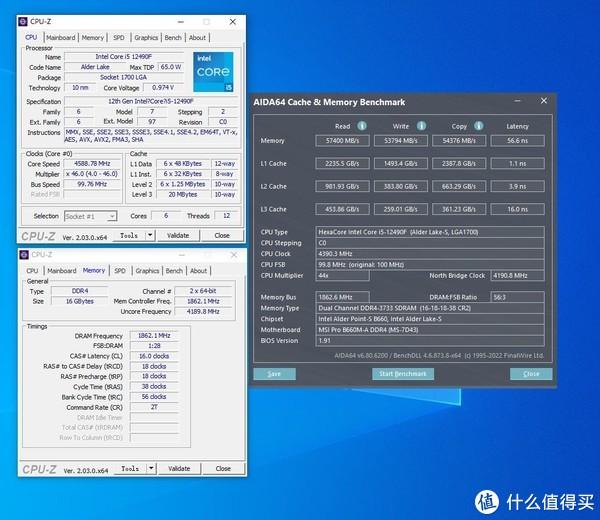Switch to CPU tab in bottom CPU-Z window
This screenshot has height=520, width=600.
tap(33, 271)
